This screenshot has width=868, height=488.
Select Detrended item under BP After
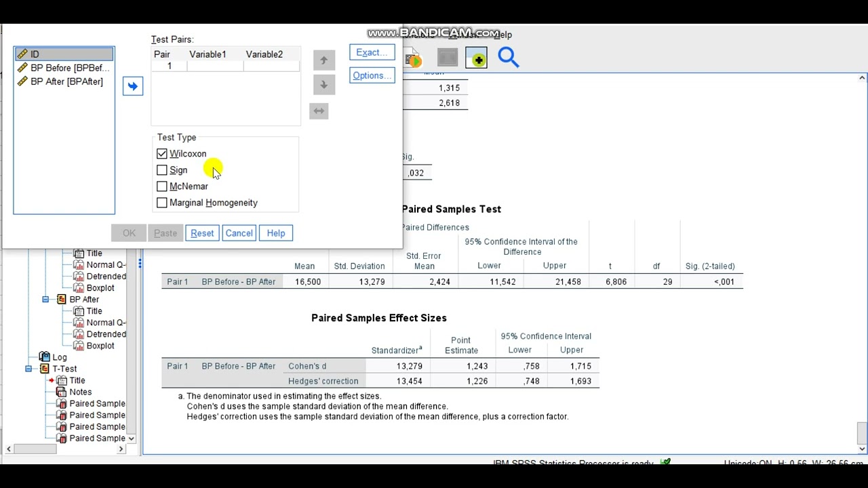click(x=106, y=334)
